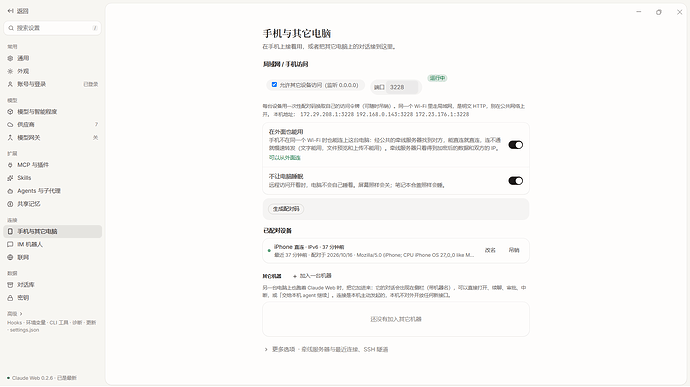Open 模型网关 via its icon
The height and width of the screenshot is (387, 690).
pos(10,138)
